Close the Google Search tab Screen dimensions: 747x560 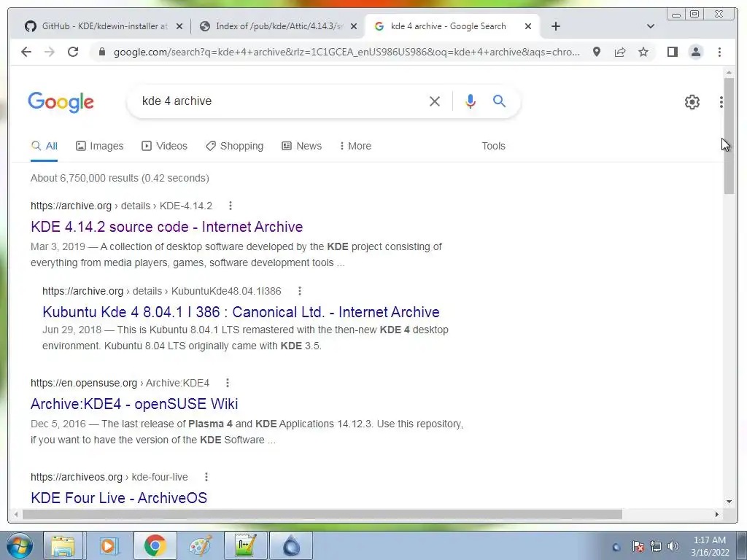pyautogui.click(x=528, y=27)
